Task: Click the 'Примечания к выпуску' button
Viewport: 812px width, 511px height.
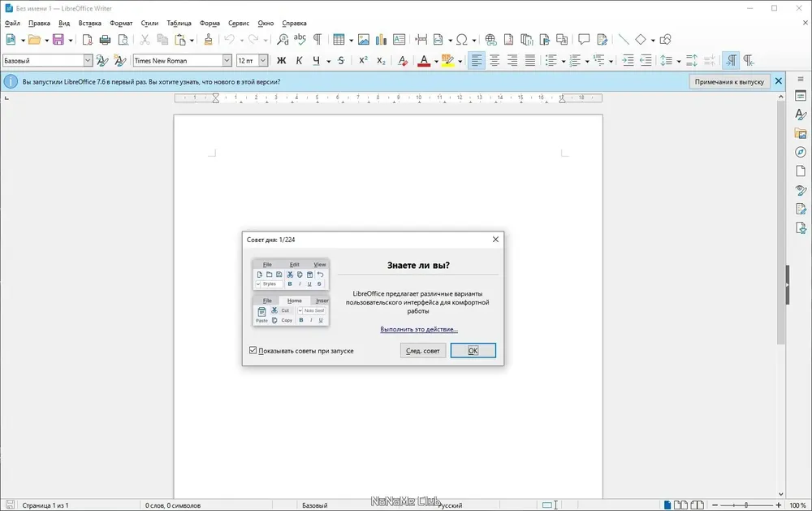Action: (729, 81)
